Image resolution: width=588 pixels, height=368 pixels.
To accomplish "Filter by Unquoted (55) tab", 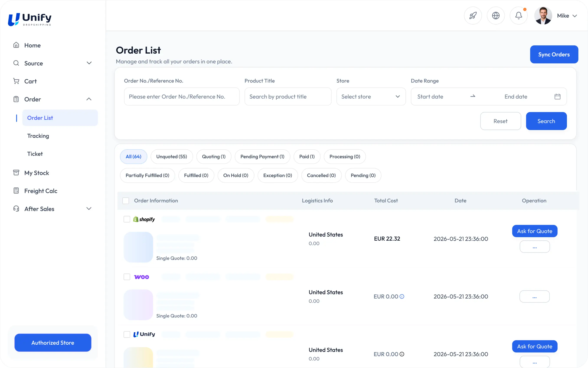I will pos(172,156).
